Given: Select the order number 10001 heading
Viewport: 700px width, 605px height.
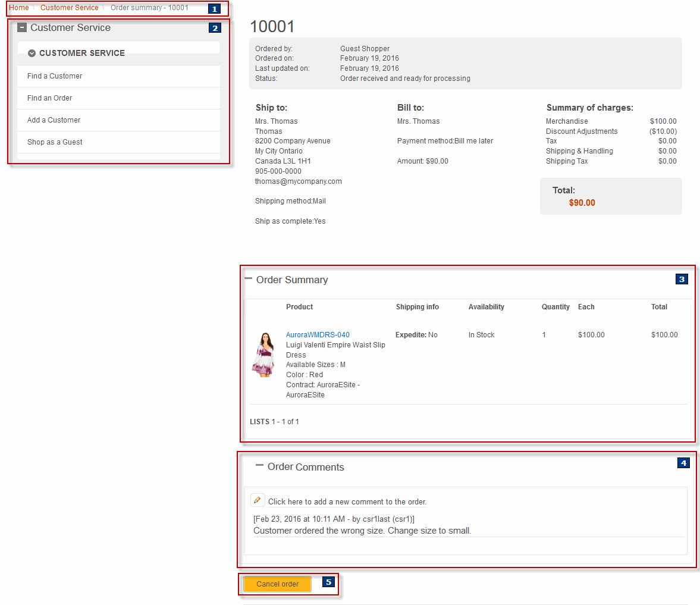Looking at the screenshot, I should [272, 26].
